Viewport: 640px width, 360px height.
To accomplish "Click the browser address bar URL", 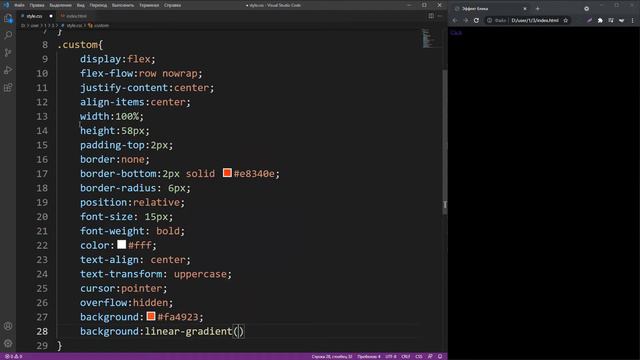I will click(535, 20).
